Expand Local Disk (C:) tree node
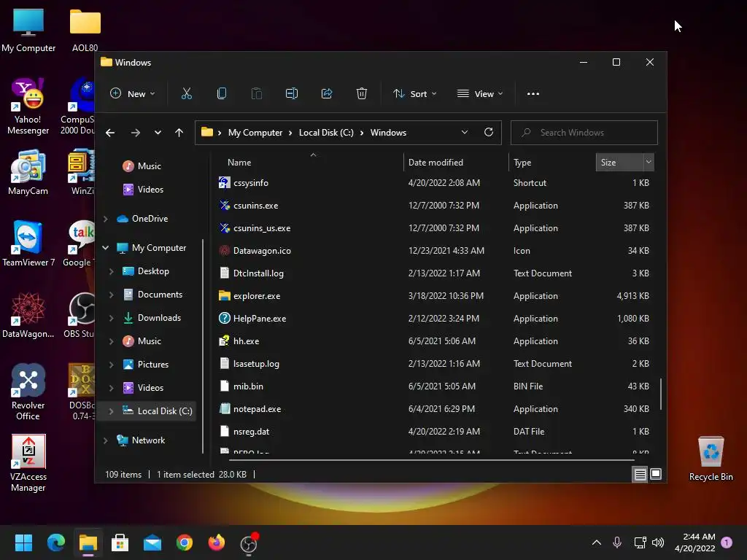747x560 pixels. point(112,411)
